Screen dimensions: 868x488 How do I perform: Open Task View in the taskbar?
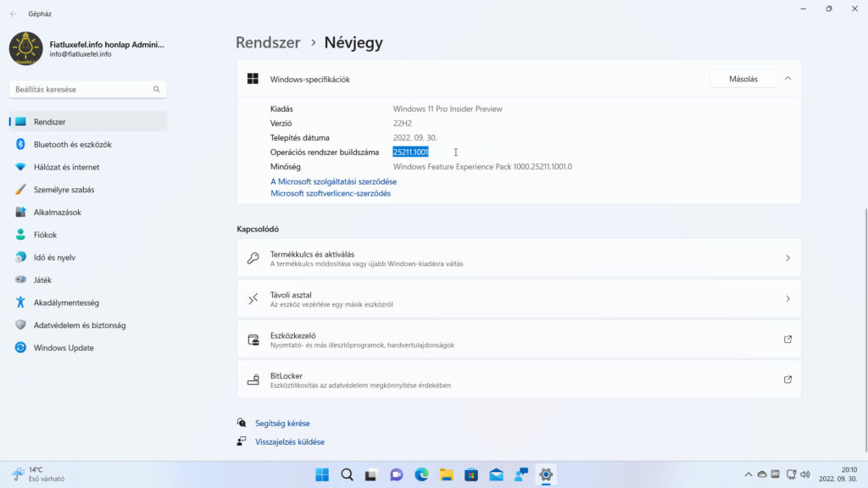pos(371,474)
